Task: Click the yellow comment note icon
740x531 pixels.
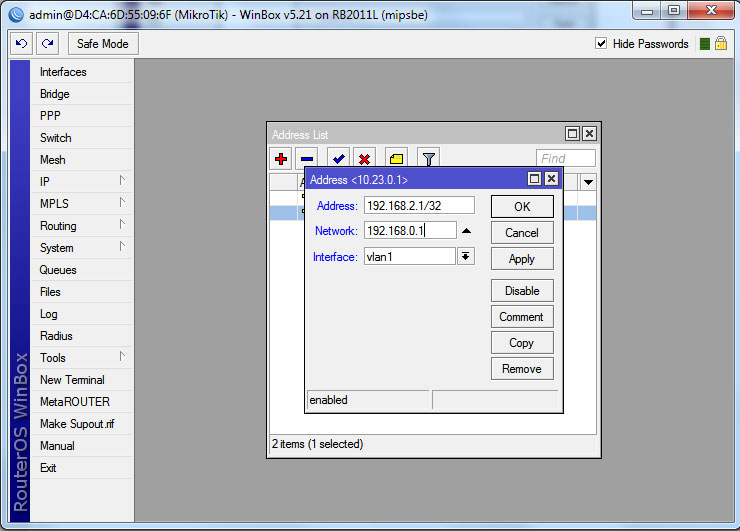Action: coord(396,159)
